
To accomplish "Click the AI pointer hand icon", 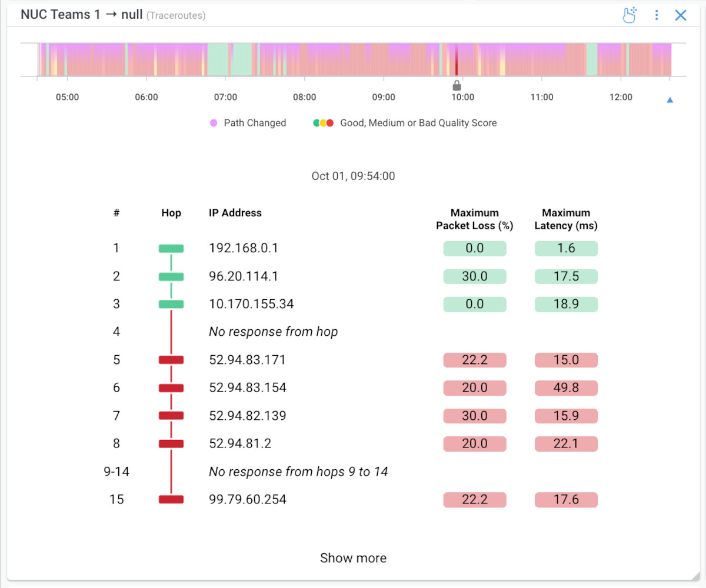I will (630, 15).
